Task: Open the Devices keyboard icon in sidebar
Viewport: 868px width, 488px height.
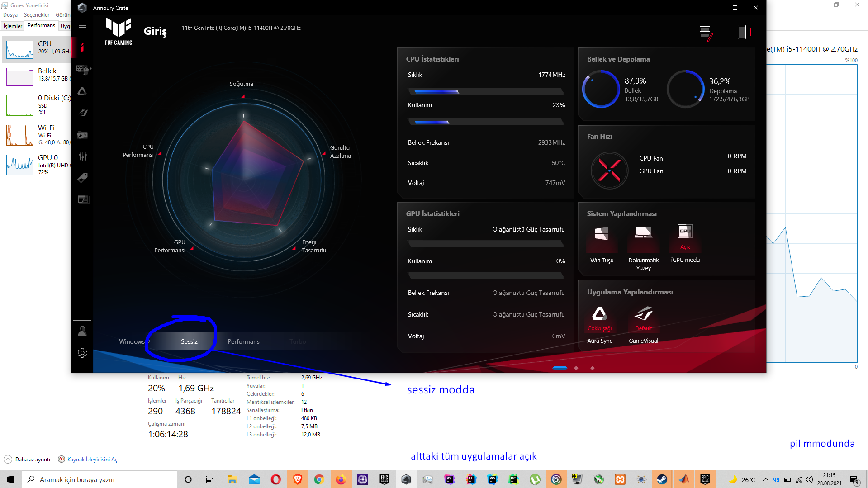Action: [x=83, y=69]
